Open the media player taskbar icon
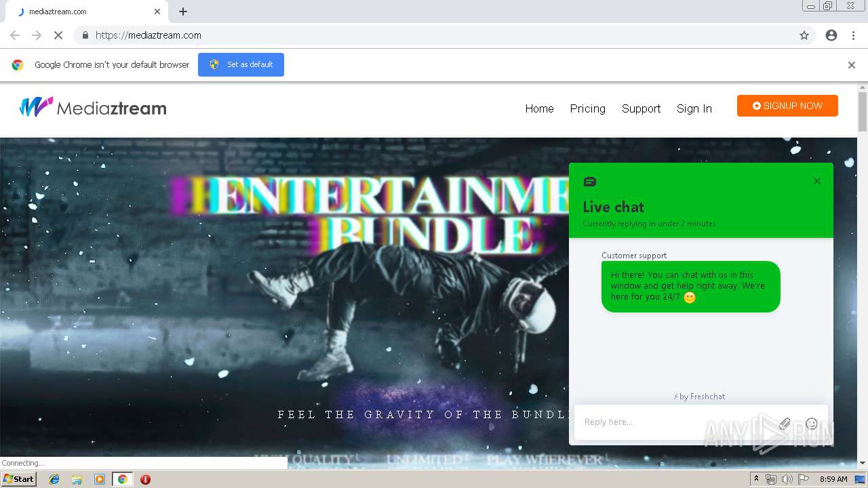868x488 pixels. pyautogui.click(x=99, y=479)
